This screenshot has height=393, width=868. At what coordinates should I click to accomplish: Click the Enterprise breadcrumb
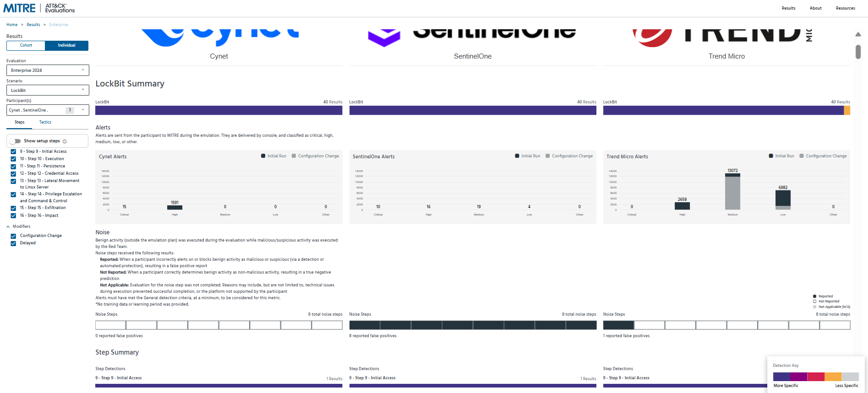(x=59, y=25)
